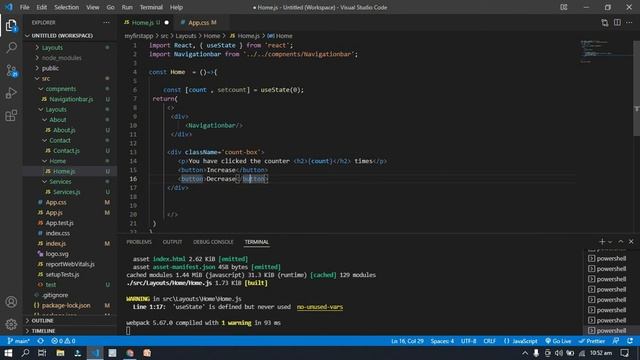Expand the OUTLINE section

click(42, 321)
